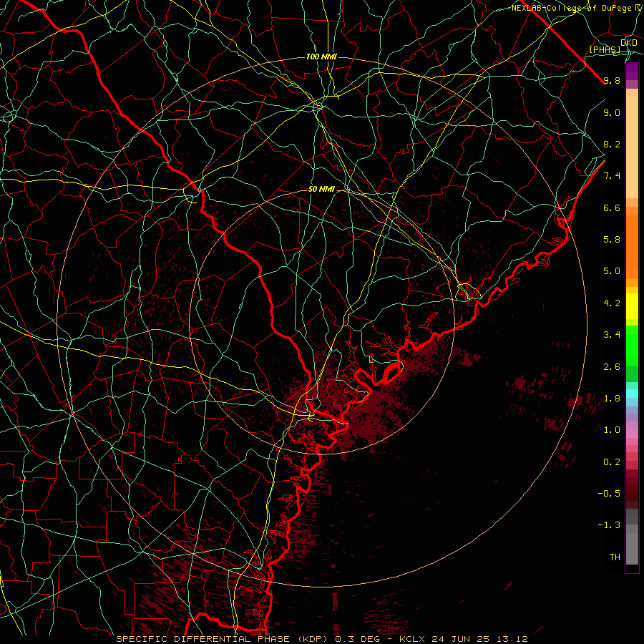The image size is (644, 644).
Task: Select the 7.4 value on the color scale
Action: [x=612, y=176]
